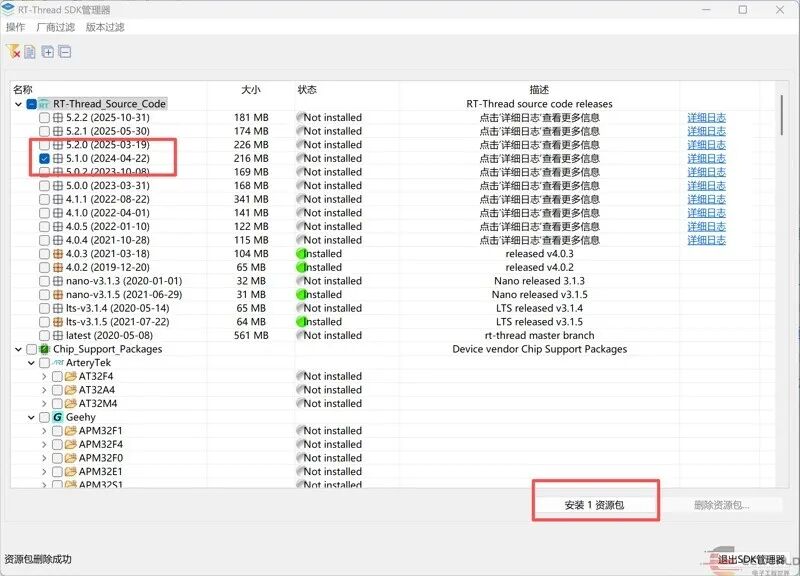Click the ArteryTek vendor logo icon
The image size is (800, 576).
(x=58, y=363)
